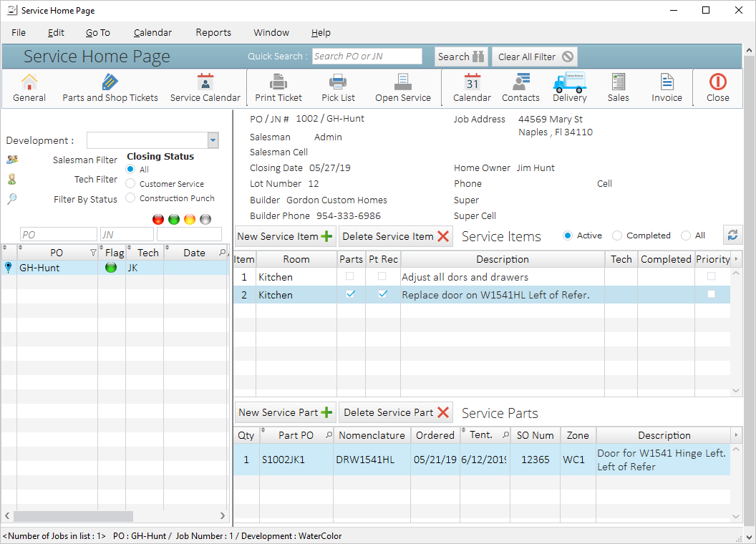Open the Reports menu
Screen dimensions: 756x544
[x=213, y=32]
